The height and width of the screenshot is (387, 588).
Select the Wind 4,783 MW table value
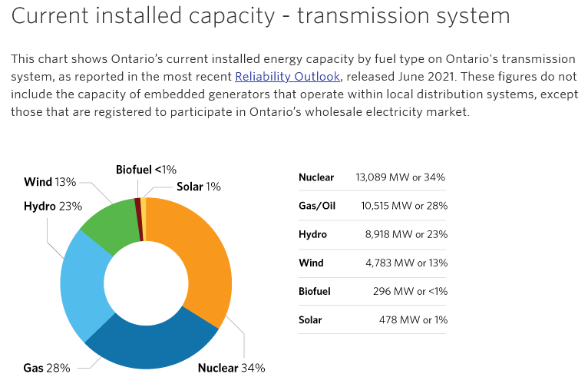[411, 263]
